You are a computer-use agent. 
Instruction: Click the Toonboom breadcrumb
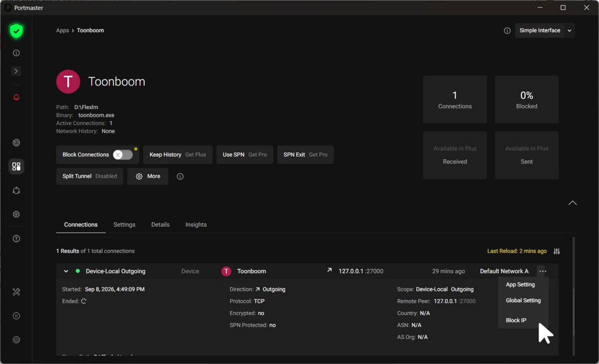click(x=90, y=30)
